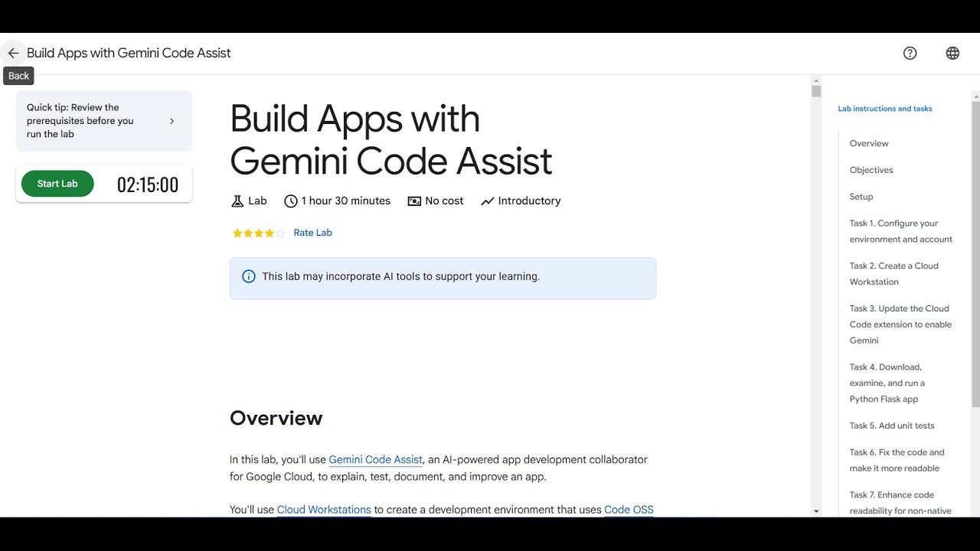Go to Task 1 Configure your environment
The height and width of the screenshot is (551, 980).
point(901,231)
